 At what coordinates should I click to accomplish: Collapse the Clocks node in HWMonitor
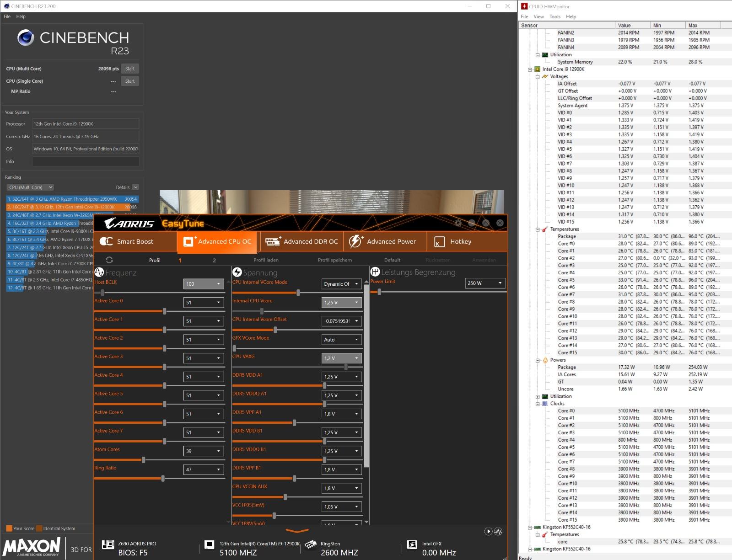(538, 404)
